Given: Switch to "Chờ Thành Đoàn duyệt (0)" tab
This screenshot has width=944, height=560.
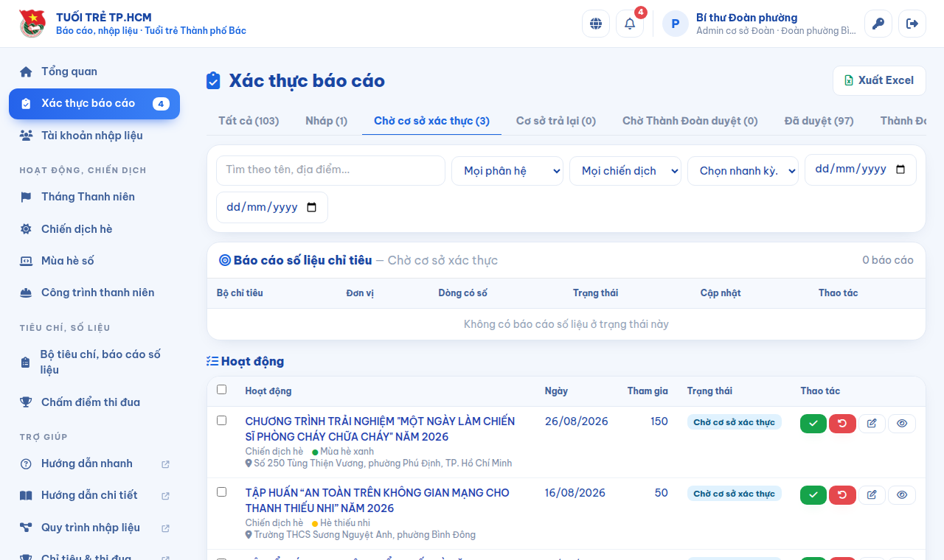Looking at the screenshot, I should pyautogui.click(x=690, y=121).
